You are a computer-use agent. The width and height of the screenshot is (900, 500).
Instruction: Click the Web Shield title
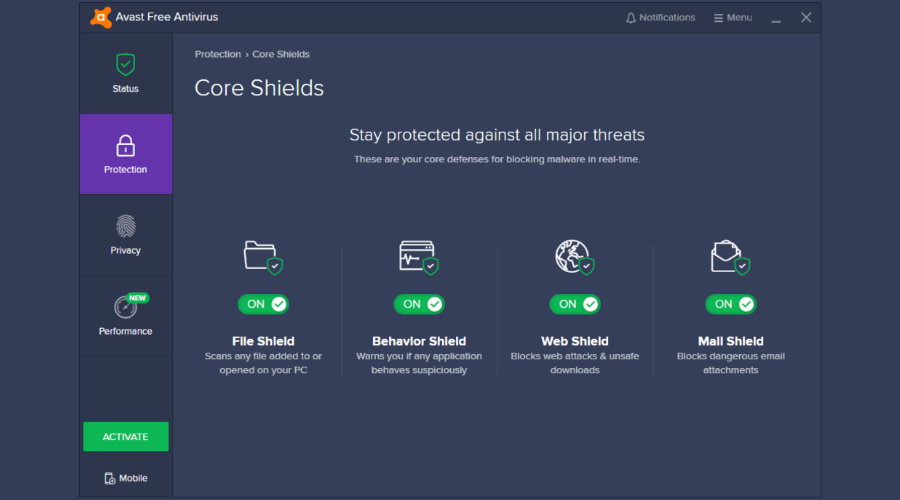(575, 341)
